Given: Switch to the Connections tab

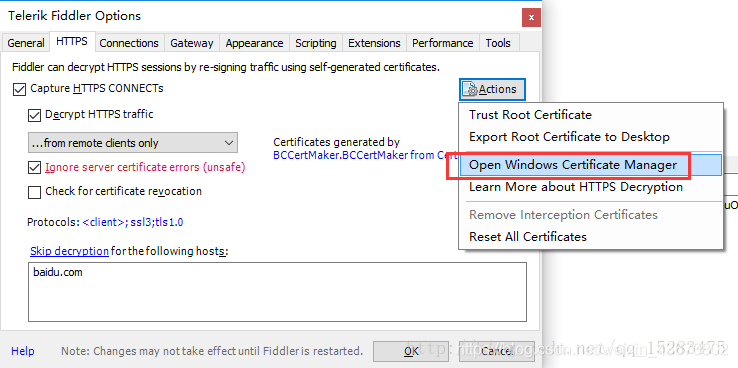Looking at the screenshot, I should (x=129, y=43).
